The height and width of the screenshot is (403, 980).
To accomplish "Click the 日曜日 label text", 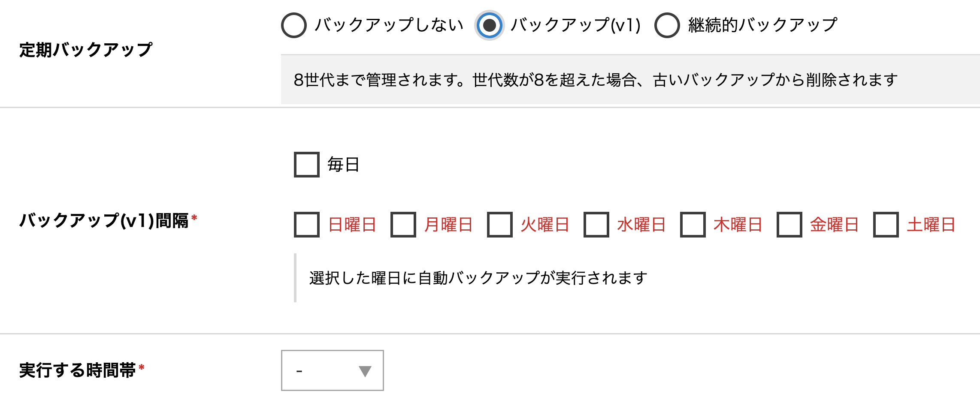I will [x=352, y=225].
